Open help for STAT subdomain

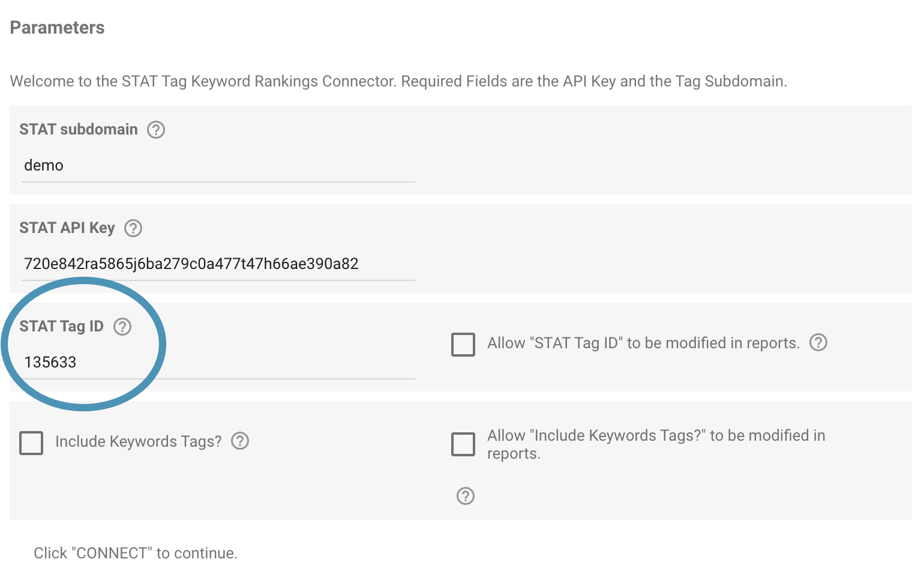pos(155,130)
